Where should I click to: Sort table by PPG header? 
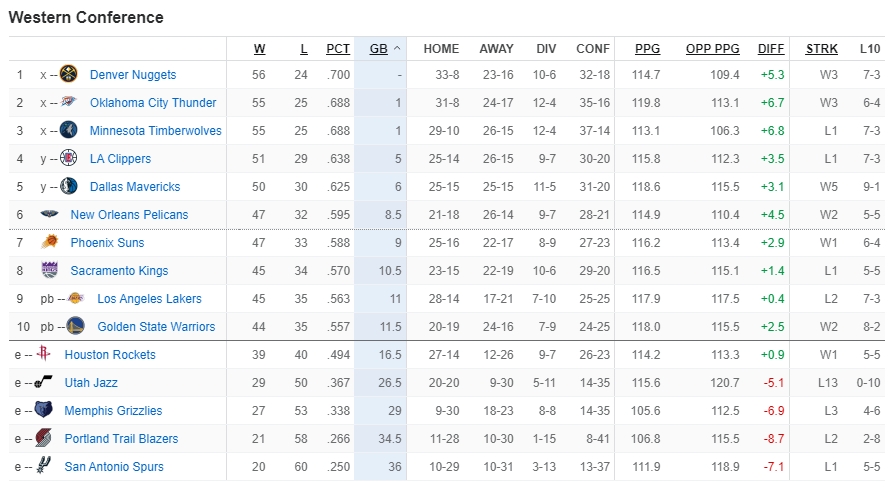point(647,48)
